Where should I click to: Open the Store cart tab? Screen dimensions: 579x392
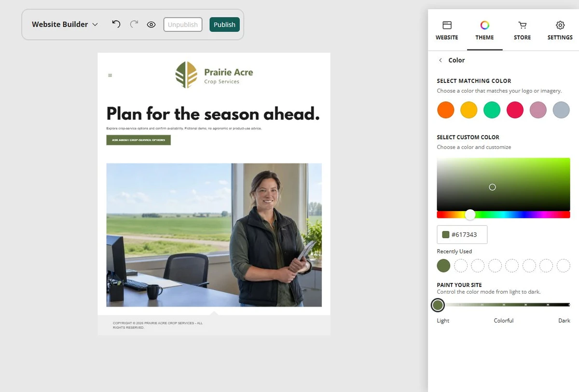(x=522, y=30)
